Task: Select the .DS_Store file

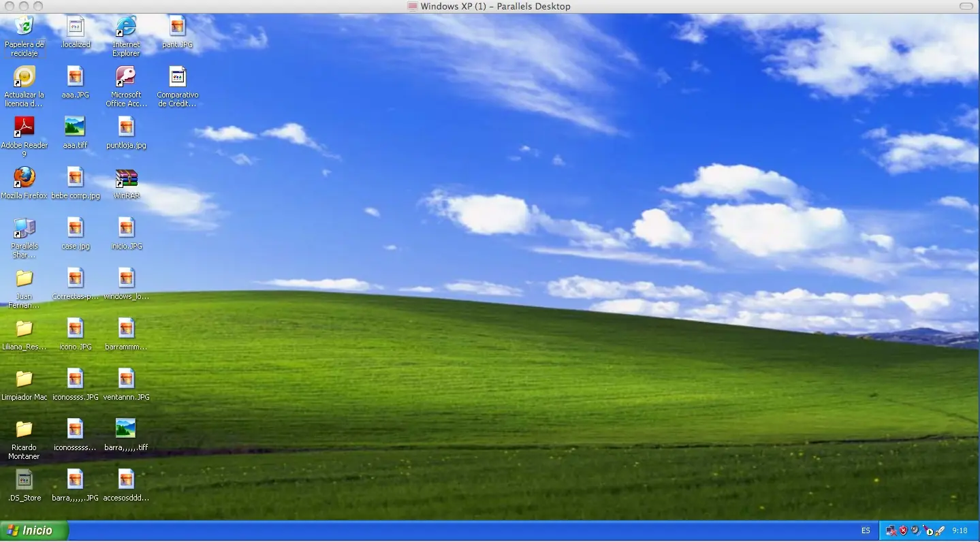Action: tap(25, 479)
